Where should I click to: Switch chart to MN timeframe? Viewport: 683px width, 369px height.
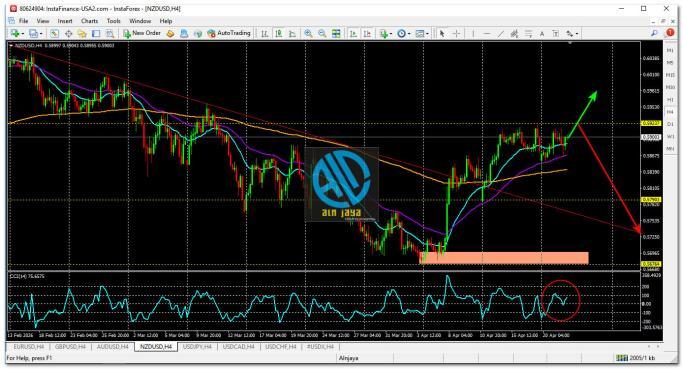(x=670, y=149)
